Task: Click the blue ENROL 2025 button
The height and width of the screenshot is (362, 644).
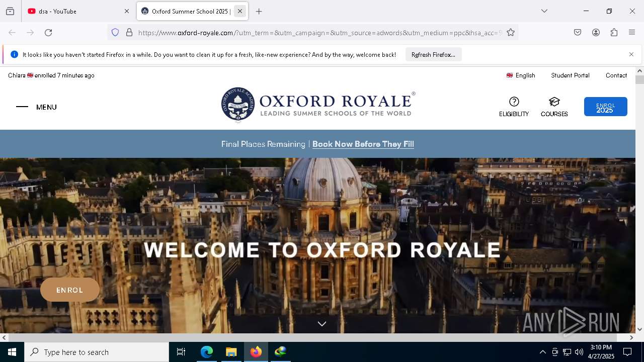Action: 605,107
